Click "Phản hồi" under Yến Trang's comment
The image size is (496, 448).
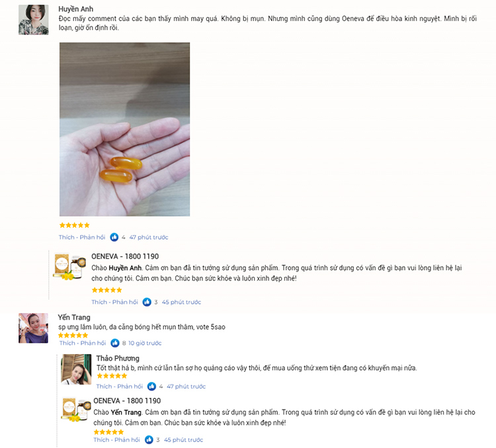pyautogui.click(x=93, y=343)
